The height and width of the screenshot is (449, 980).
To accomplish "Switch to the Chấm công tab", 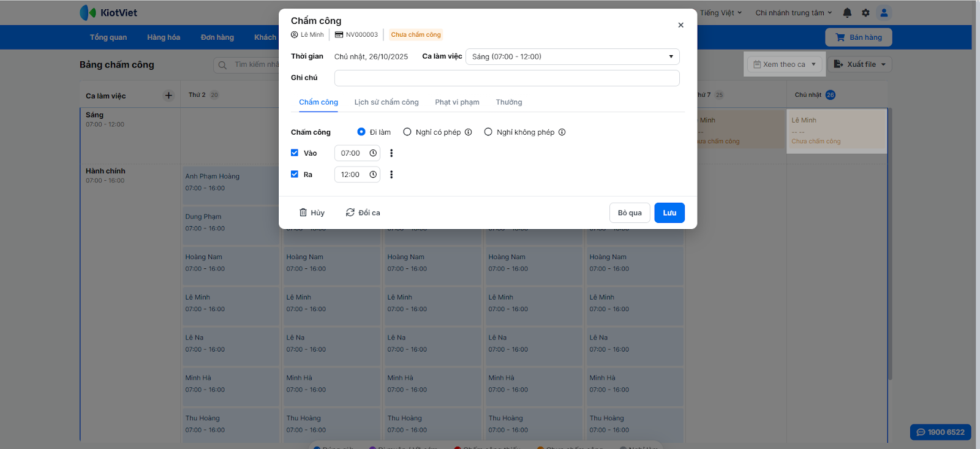I will pos(318,102).
